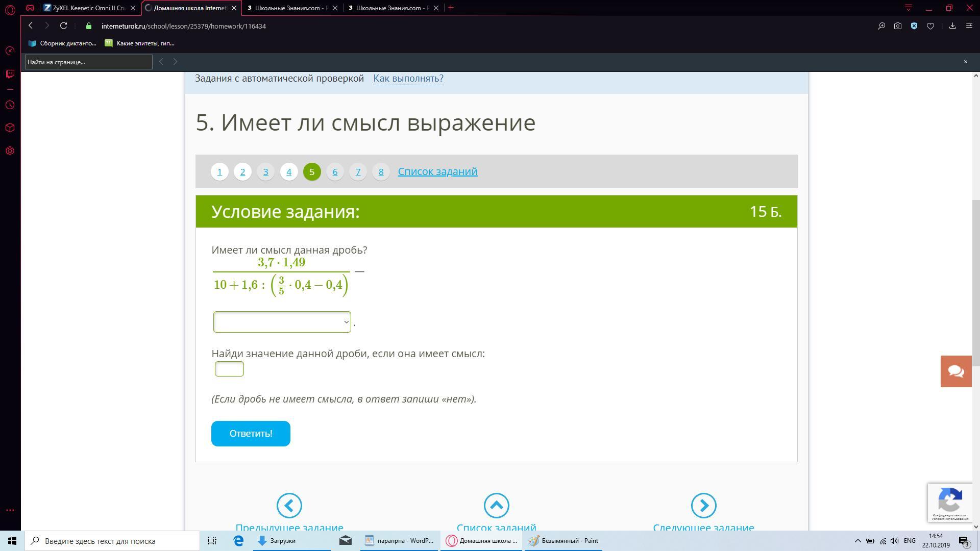Click the snapshot camera icon in address bar
This screenshot has height=551, width=980.
click(898, 26)
